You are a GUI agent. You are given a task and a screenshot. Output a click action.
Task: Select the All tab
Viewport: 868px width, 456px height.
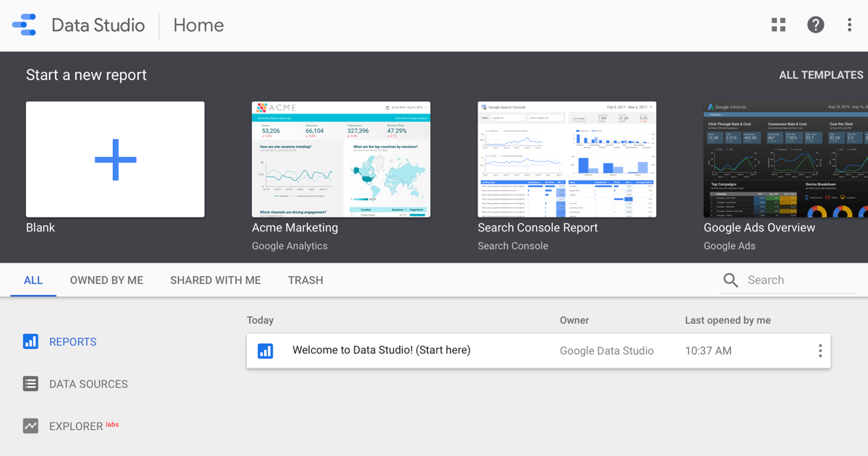click(x=33, y=280)
